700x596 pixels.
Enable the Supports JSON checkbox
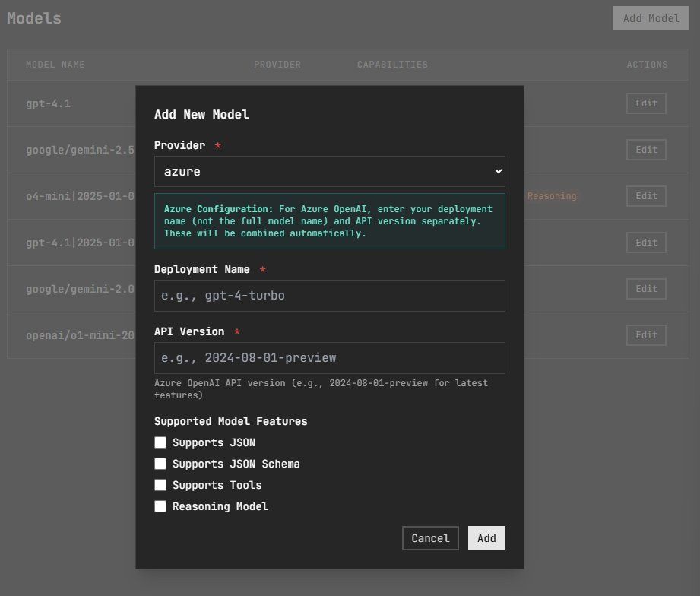[160, 442]
